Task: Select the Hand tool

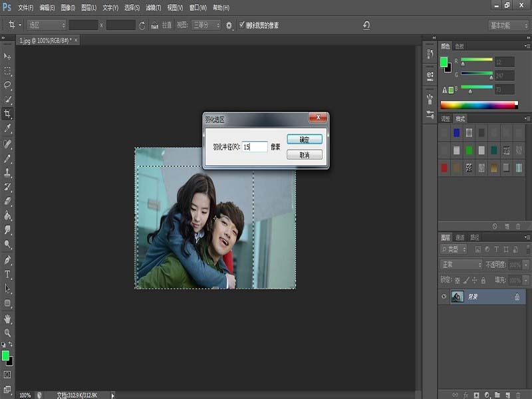Action: tap(8, 319)
